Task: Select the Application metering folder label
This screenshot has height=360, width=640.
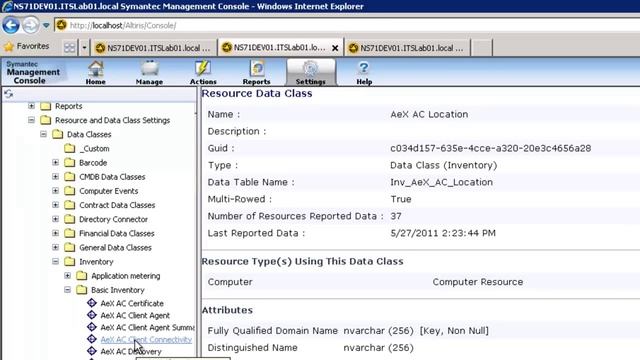Action: 126,276
